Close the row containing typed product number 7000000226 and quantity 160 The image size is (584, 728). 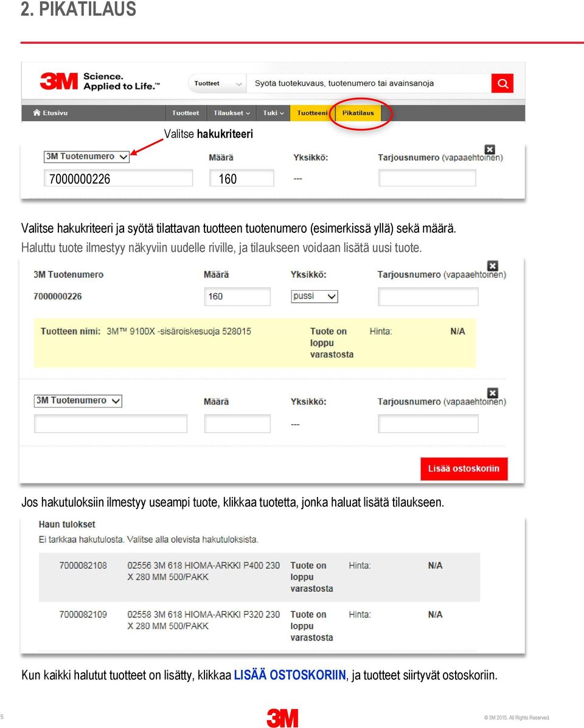490,150
